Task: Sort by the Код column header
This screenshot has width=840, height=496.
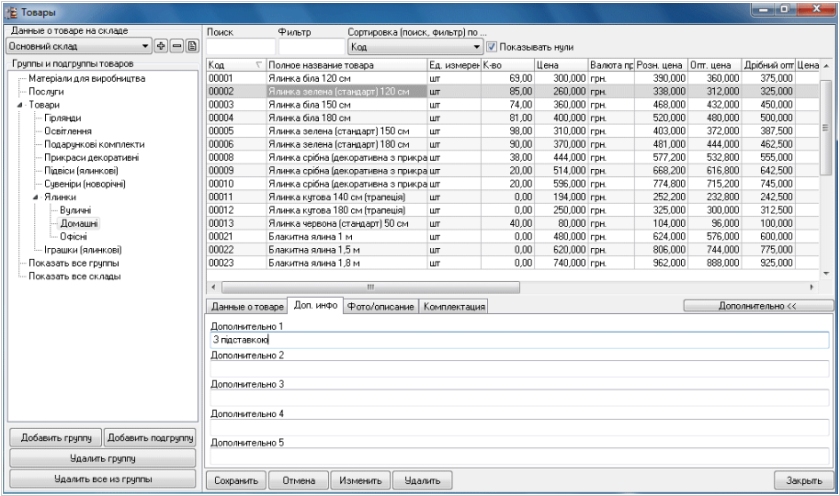Action: [236, 65]
